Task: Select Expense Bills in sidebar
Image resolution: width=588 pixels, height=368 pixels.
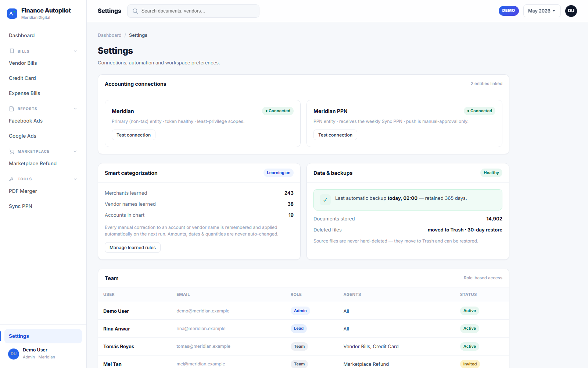Action: coord(43,93)
